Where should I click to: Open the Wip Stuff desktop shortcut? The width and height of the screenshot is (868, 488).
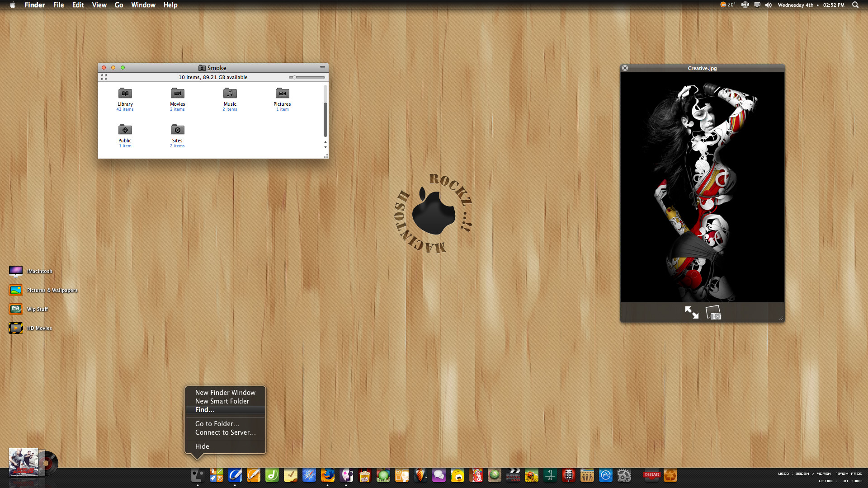pos(28,309)
